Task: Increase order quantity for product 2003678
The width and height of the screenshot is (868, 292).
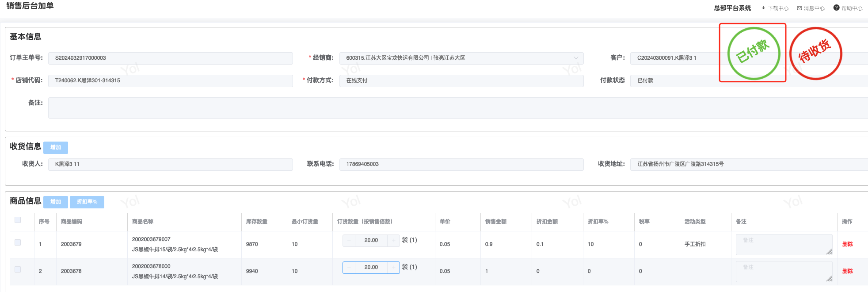Action: [x=393, y=268]
